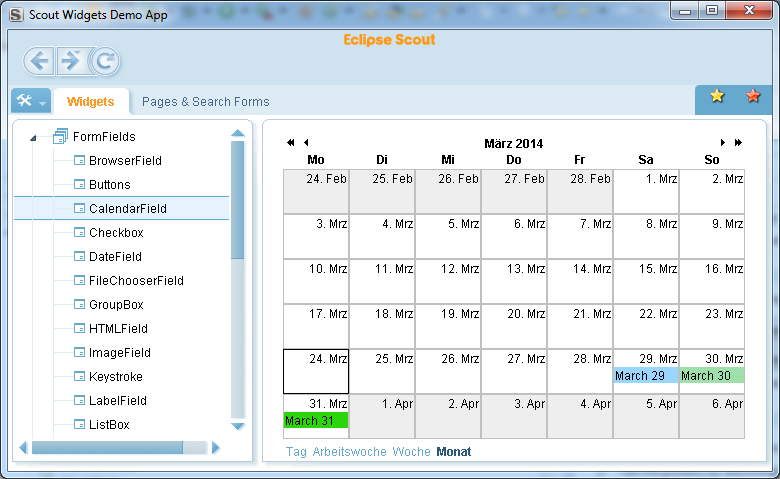
Task: Click the HTMLField form icon
Action: [x=79, y=328]
